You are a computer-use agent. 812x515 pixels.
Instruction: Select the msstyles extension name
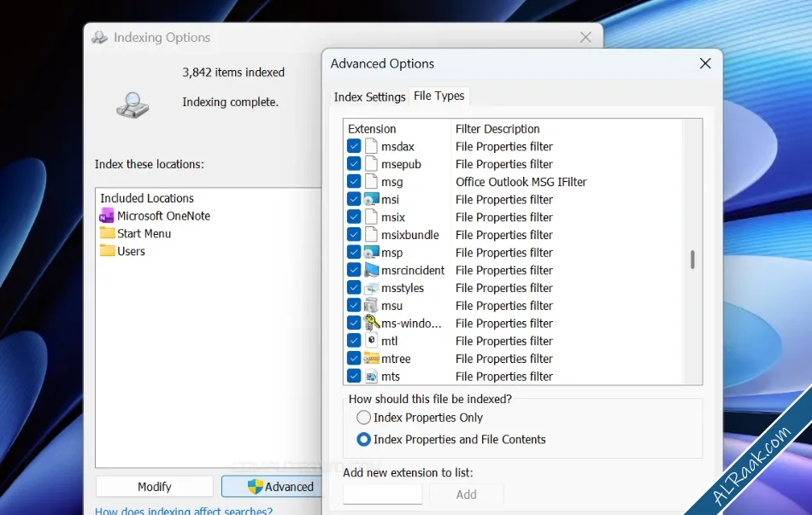pyautogui.click(x=403, y=288)
